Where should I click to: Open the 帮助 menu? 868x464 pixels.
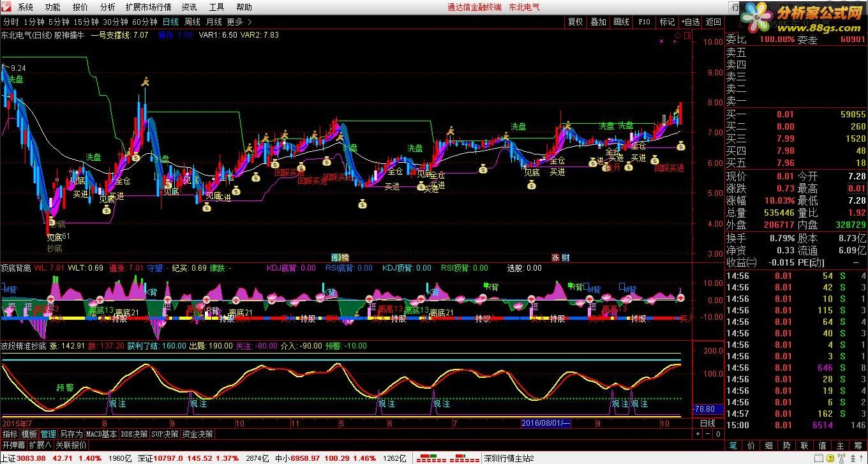point(244,7)
